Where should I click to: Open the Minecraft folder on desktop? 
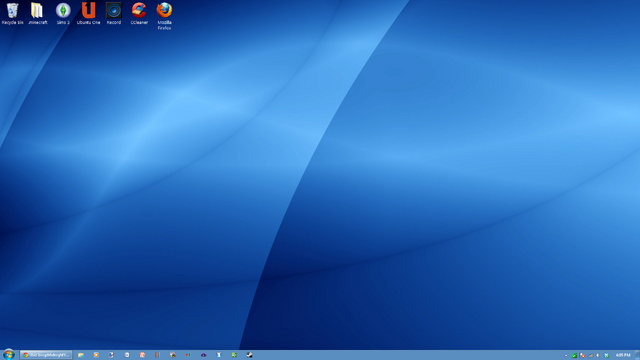[x=38, y=13]
